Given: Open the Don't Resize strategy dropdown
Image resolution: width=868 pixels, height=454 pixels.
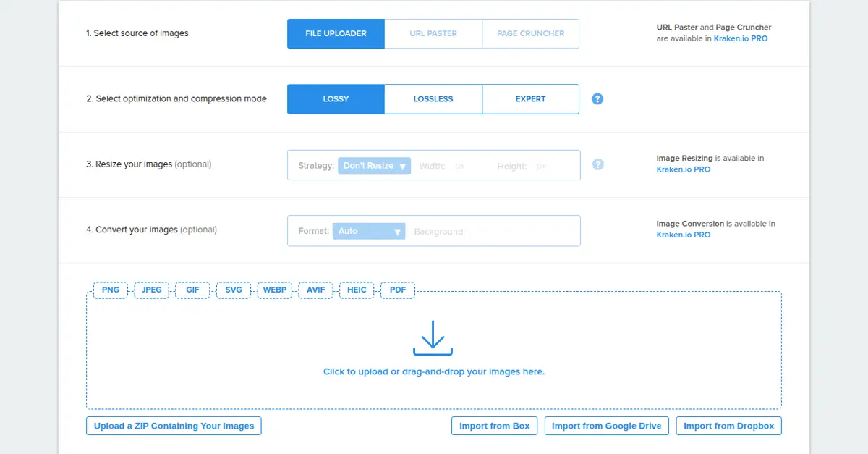Looking at the screenshot, I should tap(374, 166).
